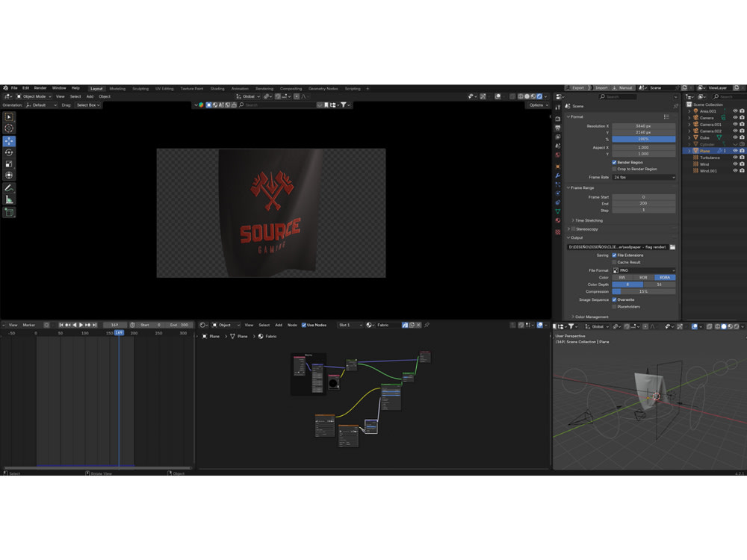
Task: Click the Export button in top bar
Action: click(577, 88)
